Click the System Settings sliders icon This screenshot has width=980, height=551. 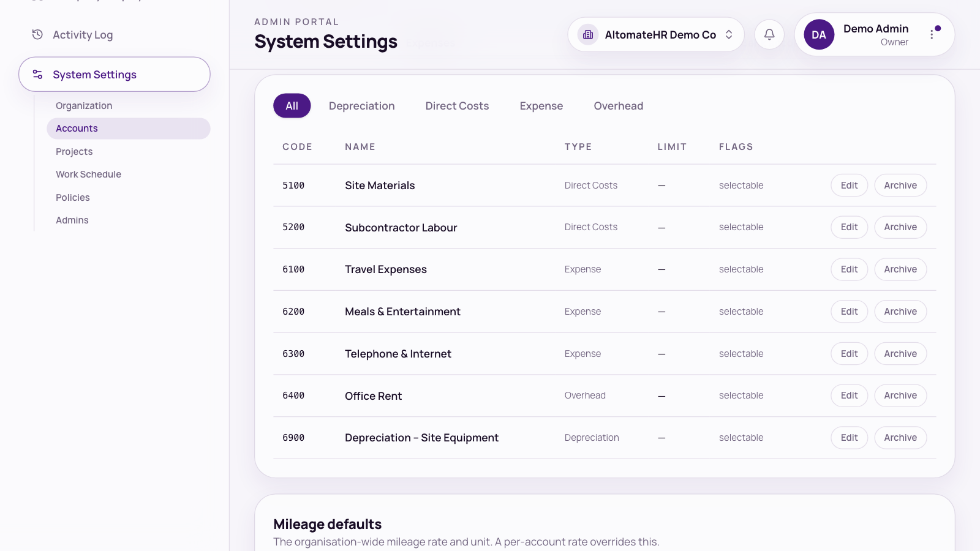(x=37, y=74)
